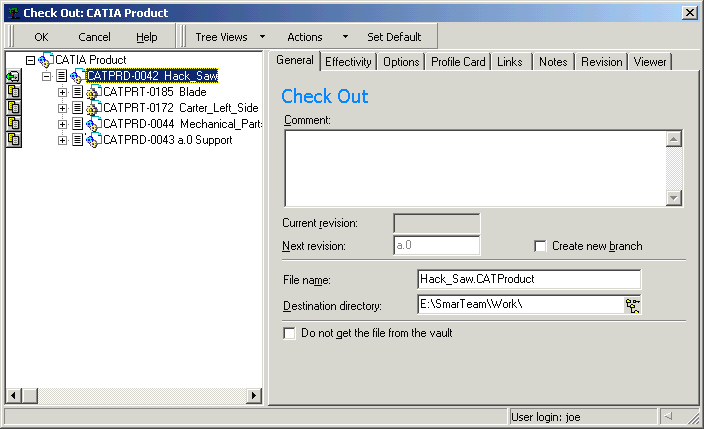Select CATPRT-0172 Carter_Left_Side in the tree
704x429 pixels.
(x=181, y=108)
